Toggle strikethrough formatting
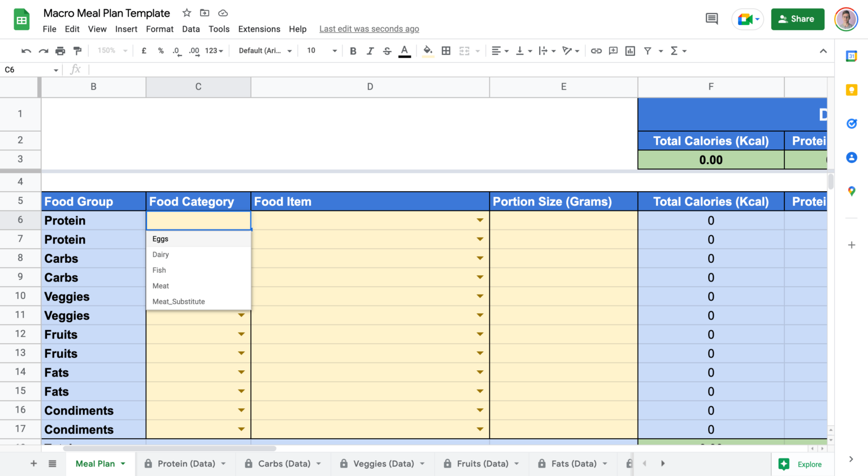This screenshot has height=476, width=868. pos(387,50)
